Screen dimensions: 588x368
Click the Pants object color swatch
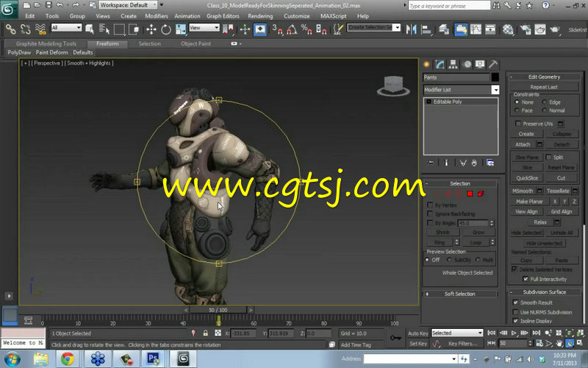pos(495,77)
